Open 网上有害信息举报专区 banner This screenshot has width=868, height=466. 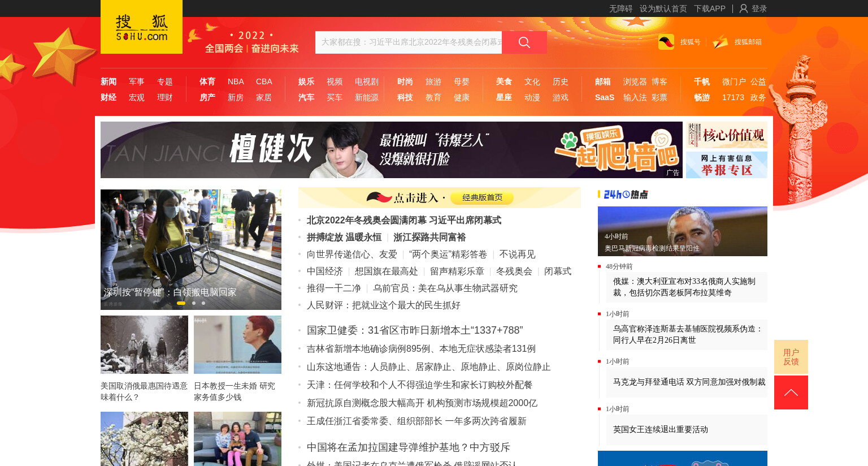[x=727, y=165]
